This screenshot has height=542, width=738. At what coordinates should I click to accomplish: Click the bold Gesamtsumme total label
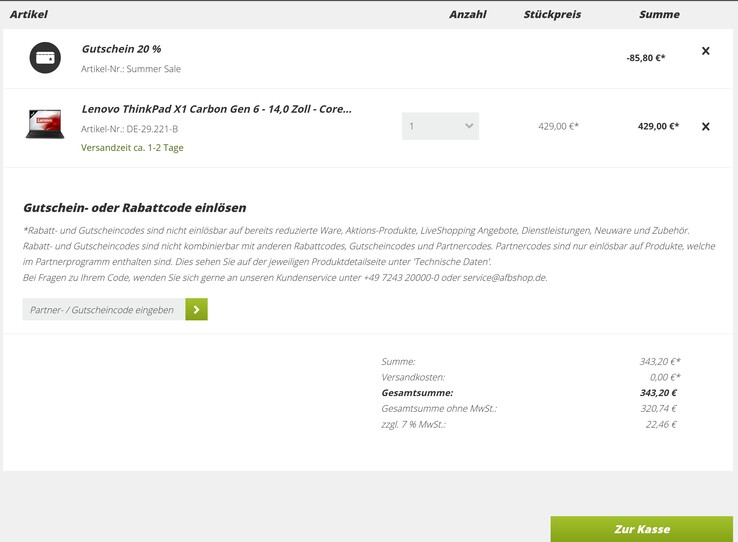point(417,393)
